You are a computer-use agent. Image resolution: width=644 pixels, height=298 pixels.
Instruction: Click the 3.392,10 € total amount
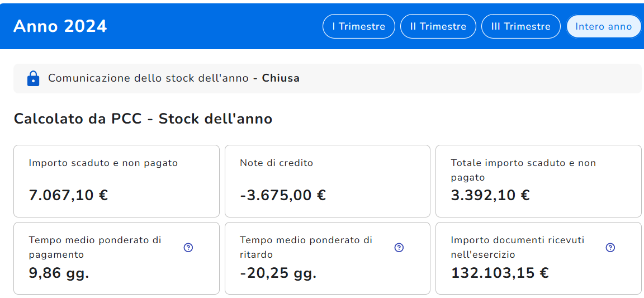coord(490,195)
